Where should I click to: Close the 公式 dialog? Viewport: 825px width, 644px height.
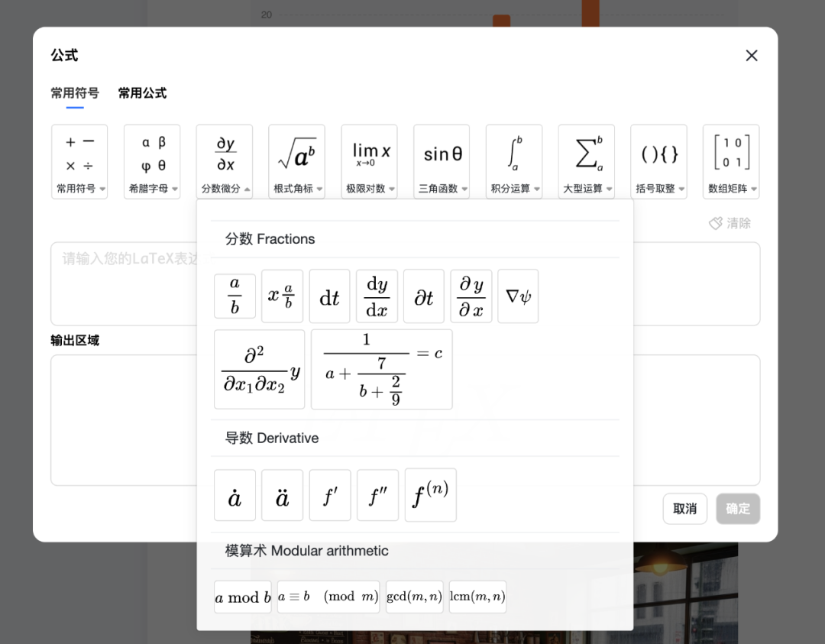coord(752,56)
